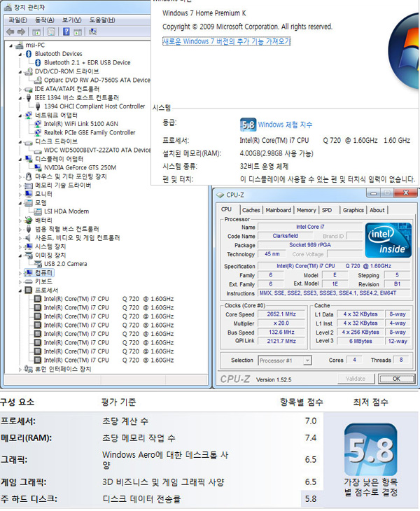Screen dimensions: 420x511
Task: Scan for hardware changes toolbar icon
Action: pos(93,31)
